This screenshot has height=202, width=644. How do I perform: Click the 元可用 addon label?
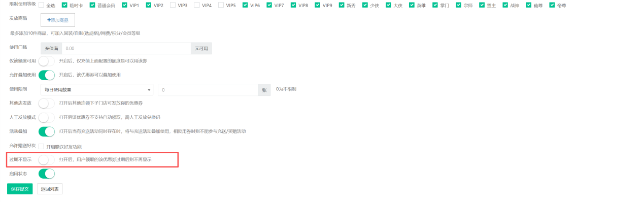coord(201,48)
